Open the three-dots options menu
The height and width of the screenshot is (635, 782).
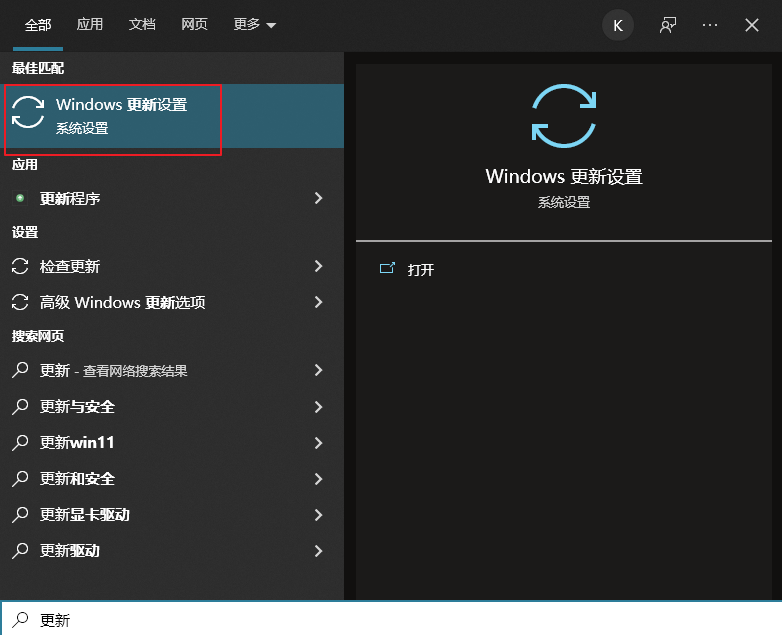click(710, 25)
